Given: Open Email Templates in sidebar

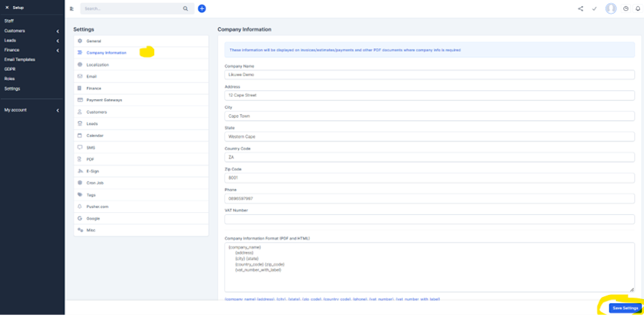Looking at the screenshot, I should 19,60.
